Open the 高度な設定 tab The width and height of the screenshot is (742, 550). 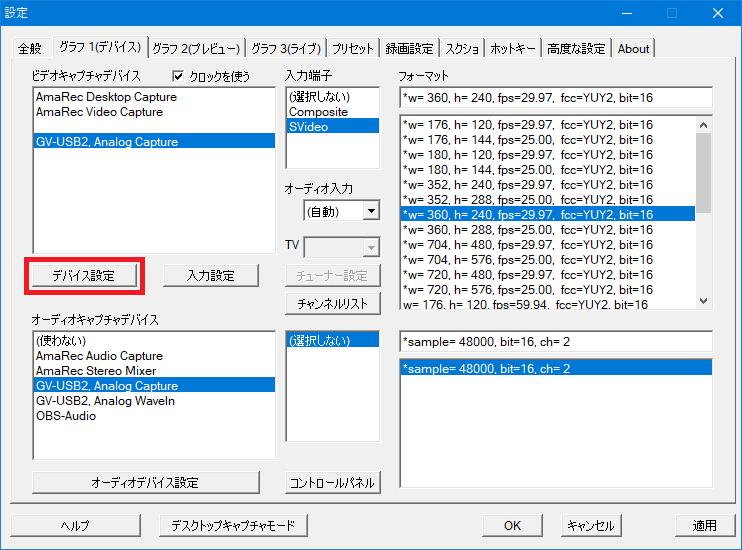(x=576, y=48)
